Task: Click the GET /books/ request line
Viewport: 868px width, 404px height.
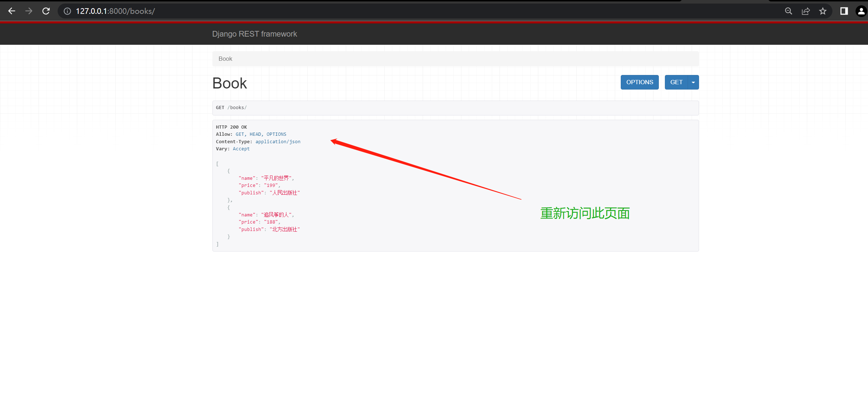Action: click(x=231, y=108)
